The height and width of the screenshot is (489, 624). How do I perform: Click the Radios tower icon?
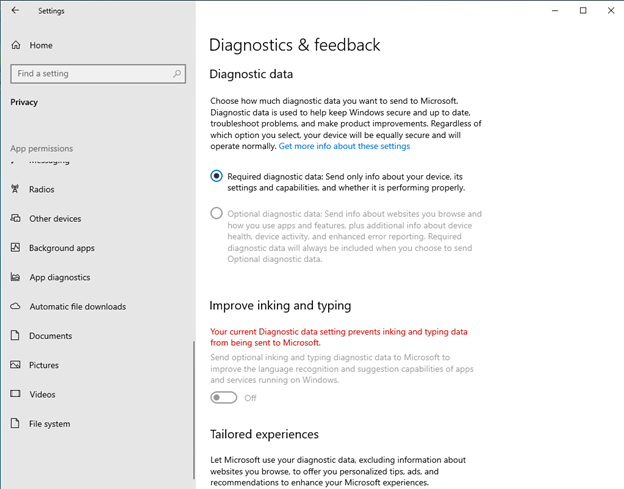[x=15, y=189]
